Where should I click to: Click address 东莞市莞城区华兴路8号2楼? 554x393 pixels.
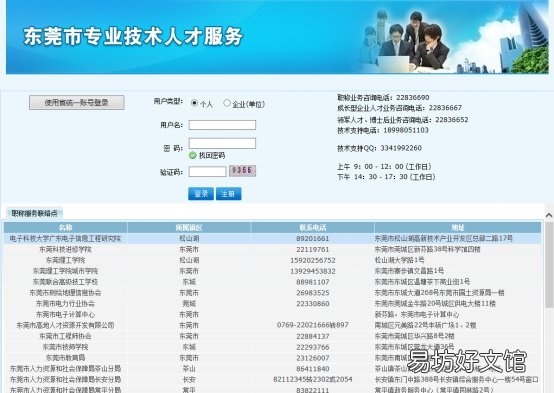tap(414, 336)
